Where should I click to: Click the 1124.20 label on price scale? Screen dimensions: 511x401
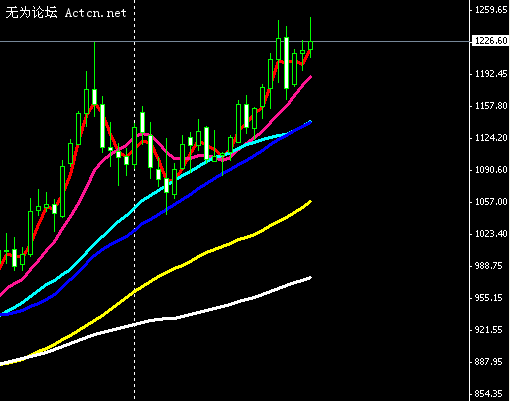pyautogui.click(x=491, y=138)
